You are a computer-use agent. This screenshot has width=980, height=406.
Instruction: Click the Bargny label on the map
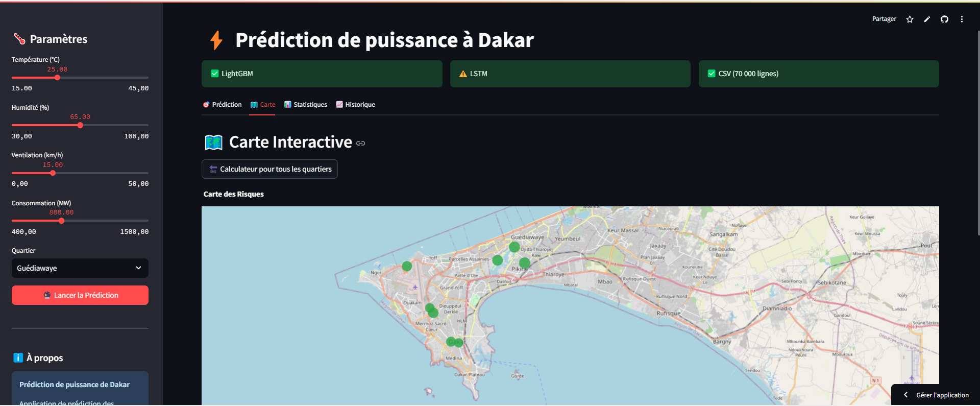[x=722, y=342]
